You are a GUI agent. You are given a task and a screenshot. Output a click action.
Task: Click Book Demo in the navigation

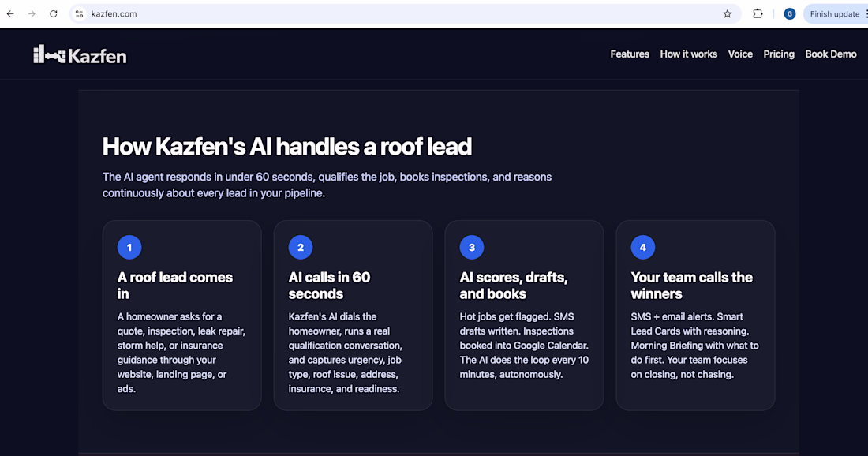(x=830, y=54)
